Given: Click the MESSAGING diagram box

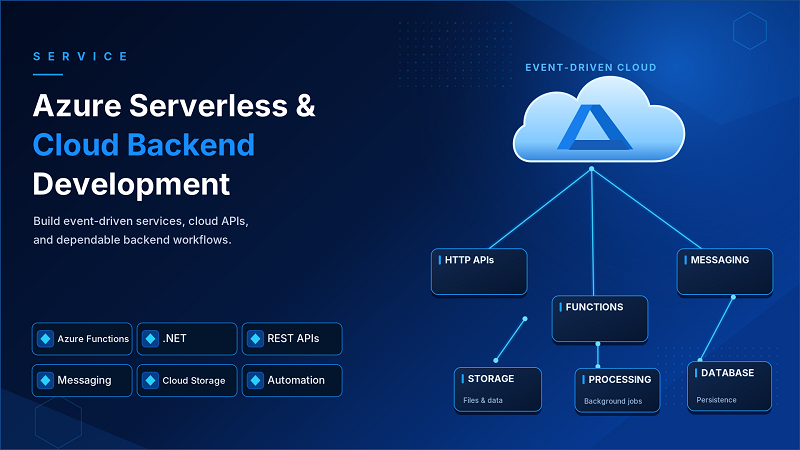Looking at the screenshot, I should pyautogui.click(x=725, y=271).
